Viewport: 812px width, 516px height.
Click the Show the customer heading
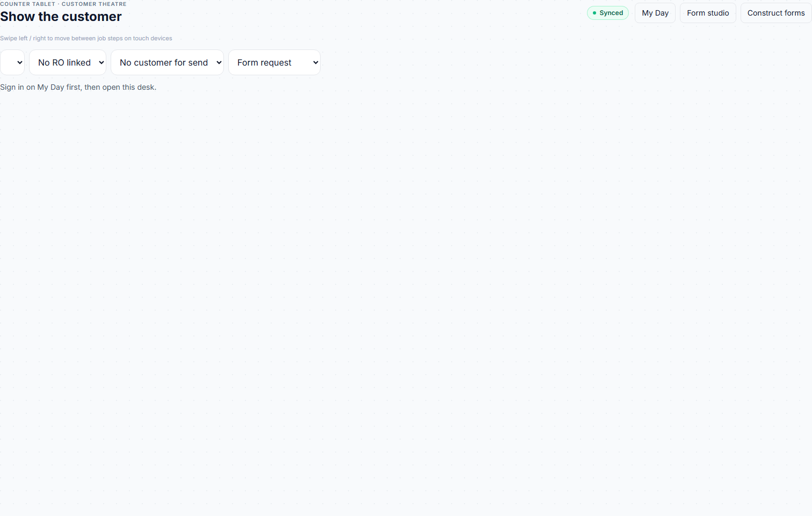point(61,17)
